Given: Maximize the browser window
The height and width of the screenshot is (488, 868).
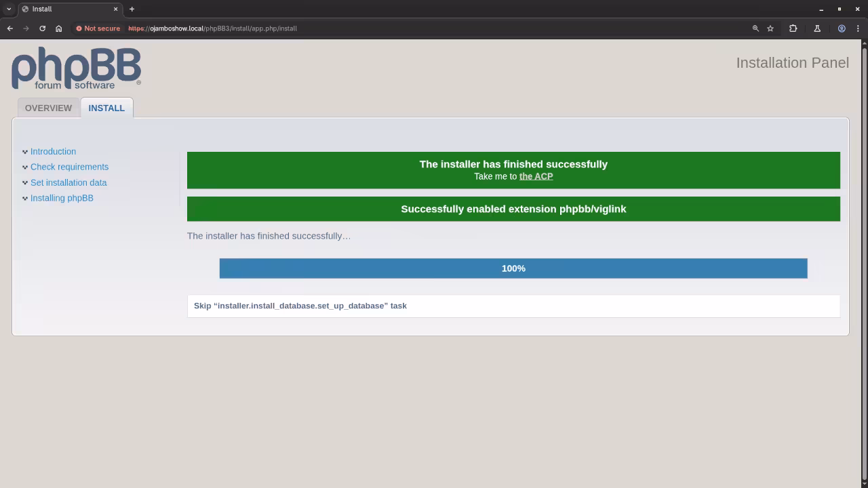Looking at the screenshot, I should [x=839, y=9].
